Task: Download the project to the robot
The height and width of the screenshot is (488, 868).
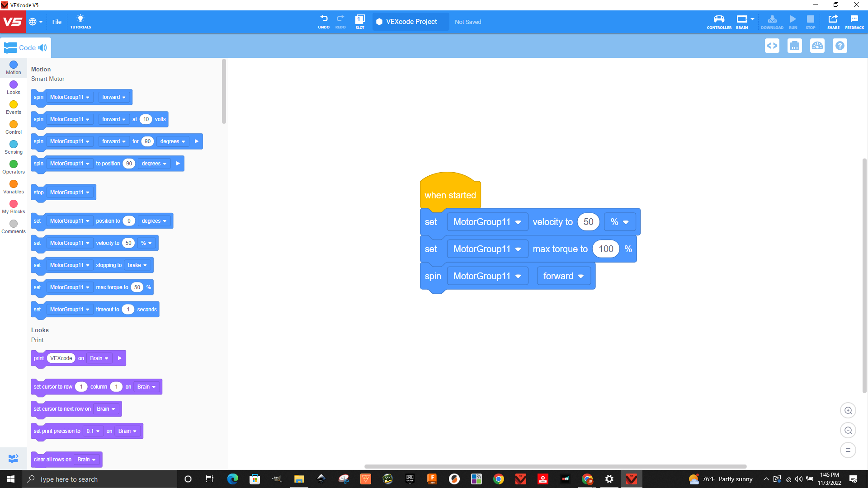Action: (772, 21)
